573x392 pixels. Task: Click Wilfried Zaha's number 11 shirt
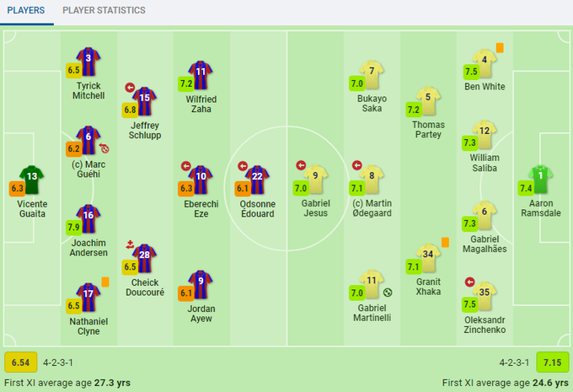pos(201,72)
